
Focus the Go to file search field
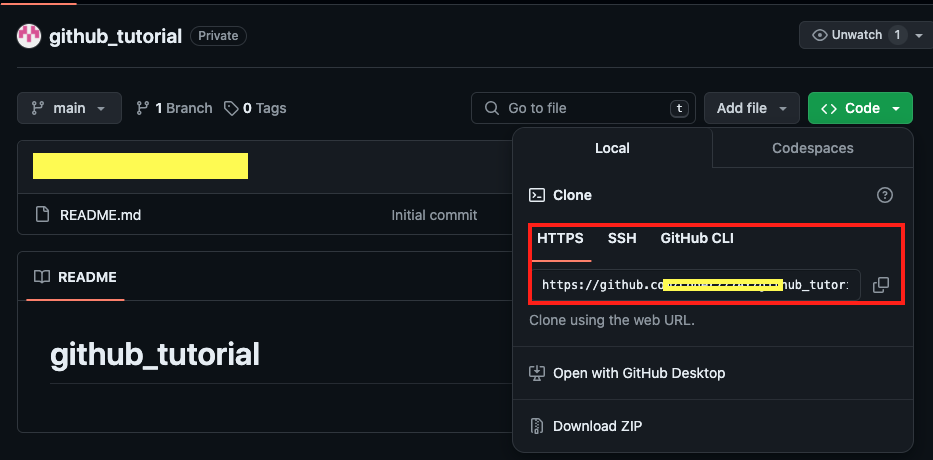coord(583,108)
